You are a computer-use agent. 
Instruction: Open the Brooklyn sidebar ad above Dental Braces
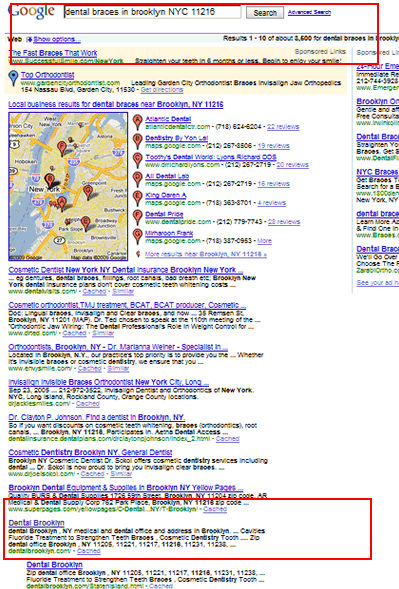coord(377,101)
